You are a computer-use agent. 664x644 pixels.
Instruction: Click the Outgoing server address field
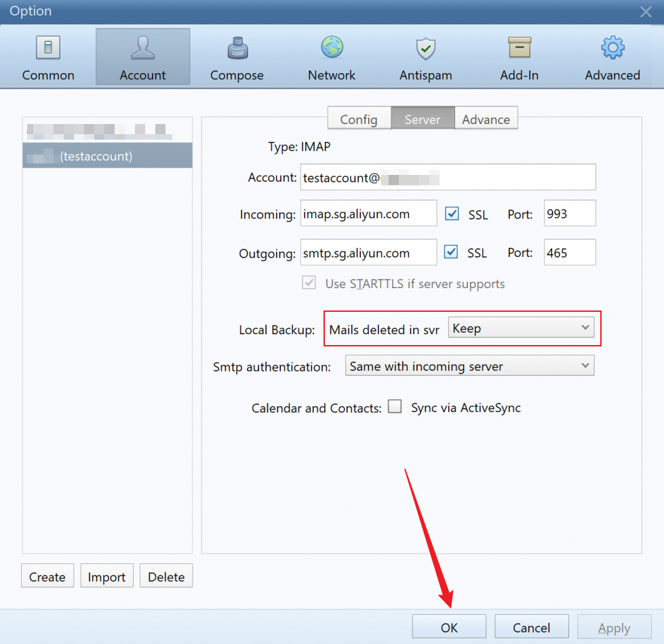click(x=368, y=253)
